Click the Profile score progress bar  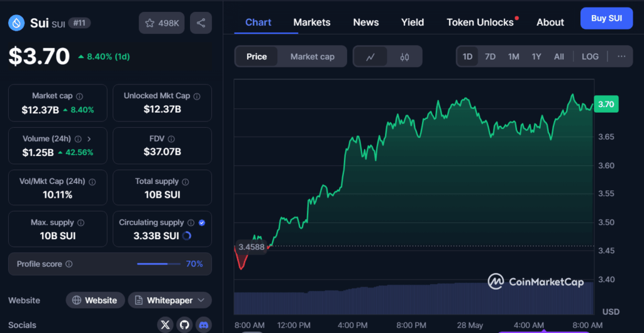pos(158,264)
